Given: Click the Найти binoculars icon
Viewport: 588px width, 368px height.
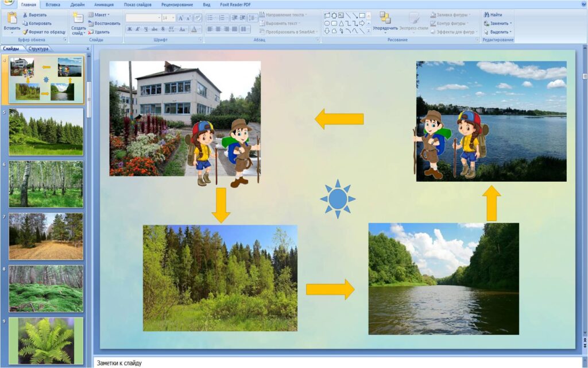Looking at the screenshot, I should (x=486, y=15).
